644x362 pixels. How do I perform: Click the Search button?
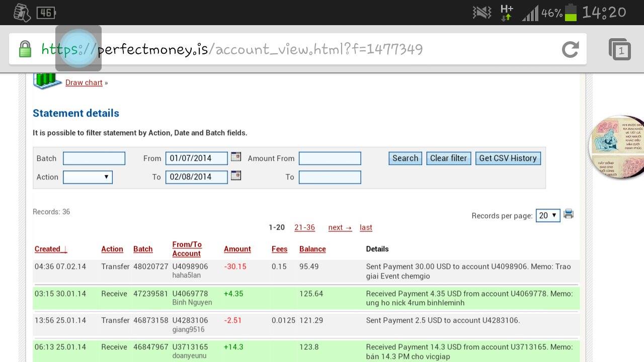coord(405,158)
